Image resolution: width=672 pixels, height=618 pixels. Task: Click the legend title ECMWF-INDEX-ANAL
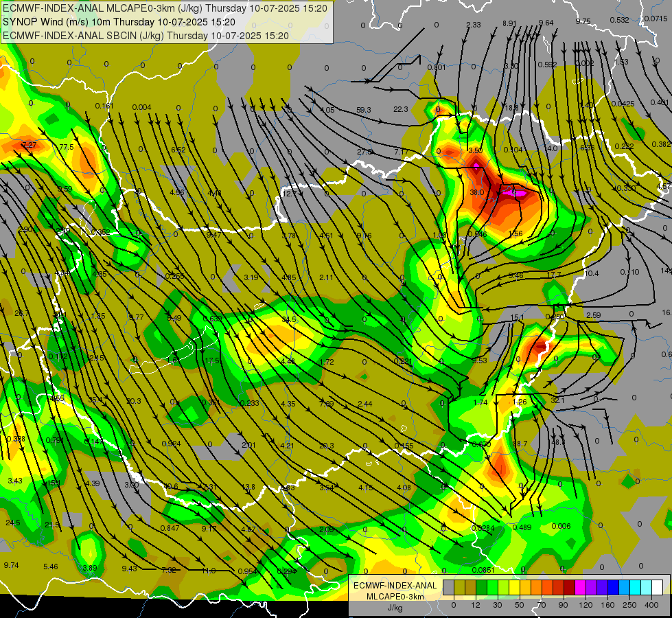tap(395, 586)
